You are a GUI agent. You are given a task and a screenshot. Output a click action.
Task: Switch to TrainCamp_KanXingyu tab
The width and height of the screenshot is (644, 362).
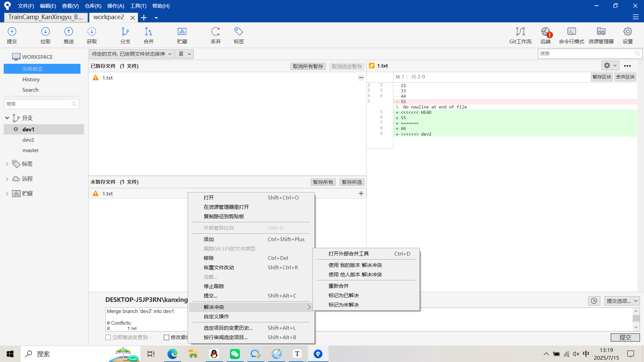46,17
